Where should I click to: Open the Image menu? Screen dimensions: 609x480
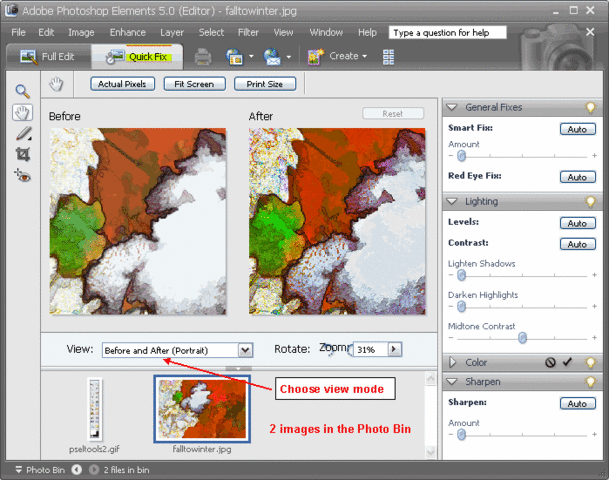[x=81, y=32]
